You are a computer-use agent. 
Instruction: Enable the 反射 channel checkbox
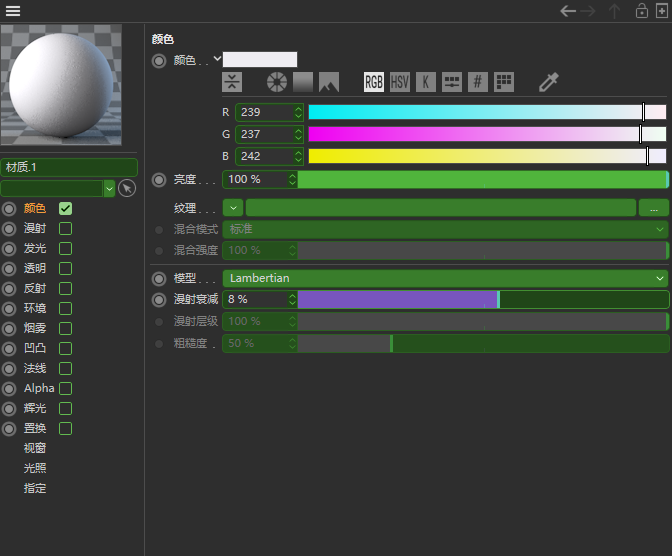tap(66, 289)
